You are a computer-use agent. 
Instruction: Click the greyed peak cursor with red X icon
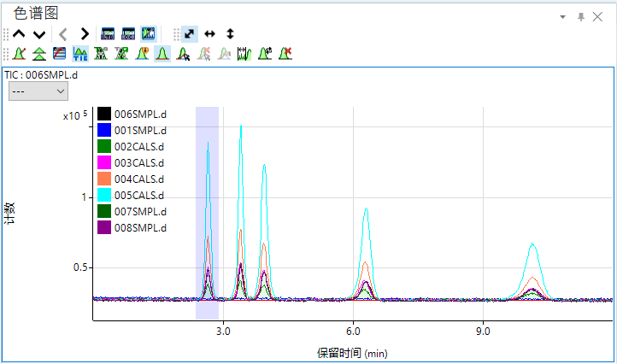pyautogui.click(x=203, y=54)
